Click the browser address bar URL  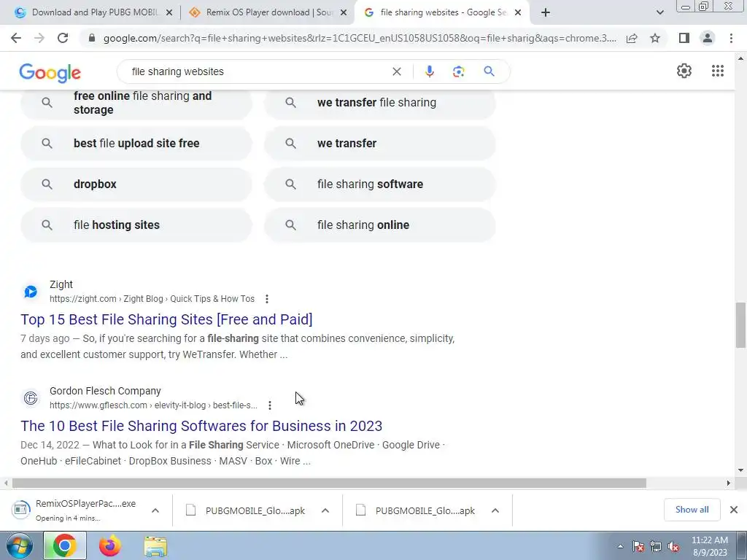point(360,38)
